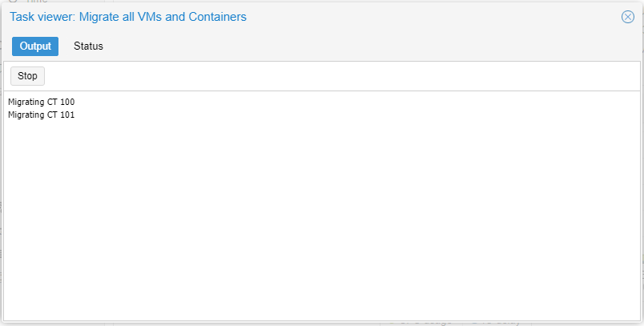Switch to the Status tab
Viewport: 644px width, 326px height.
tap(88, 46)
